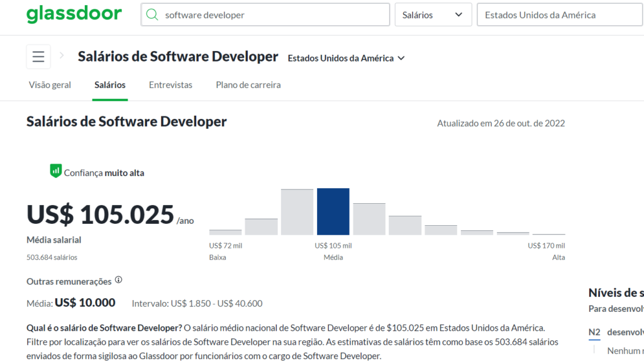Click the Outras remunerações label

pyautogui.click(x=69, y=281)
